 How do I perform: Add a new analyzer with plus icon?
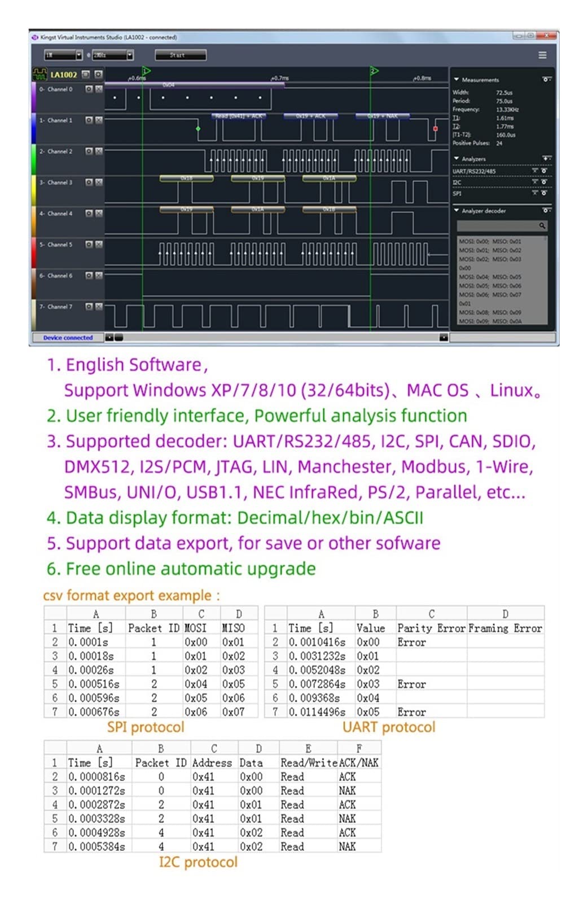point(546,159)
